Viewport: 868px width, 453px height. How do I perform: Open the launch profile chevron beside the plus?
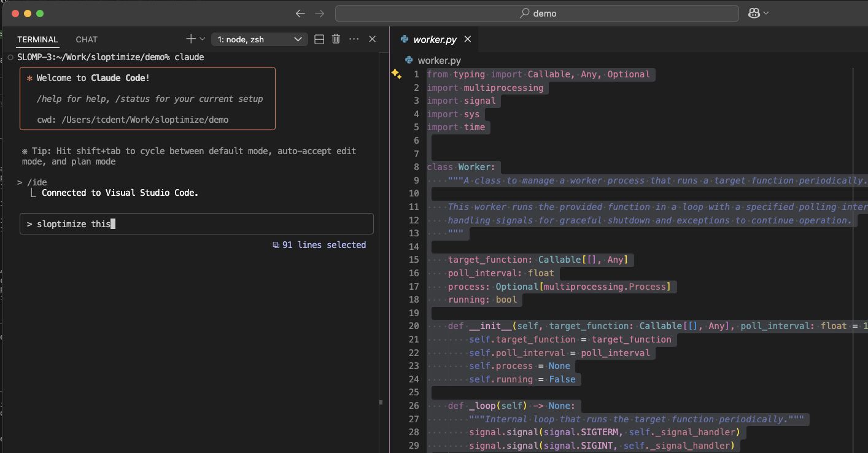202,39
